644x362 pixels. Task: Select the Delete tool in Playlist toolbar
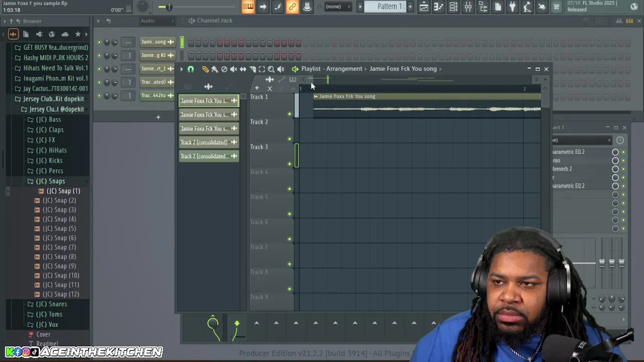[x=224, y=69]
